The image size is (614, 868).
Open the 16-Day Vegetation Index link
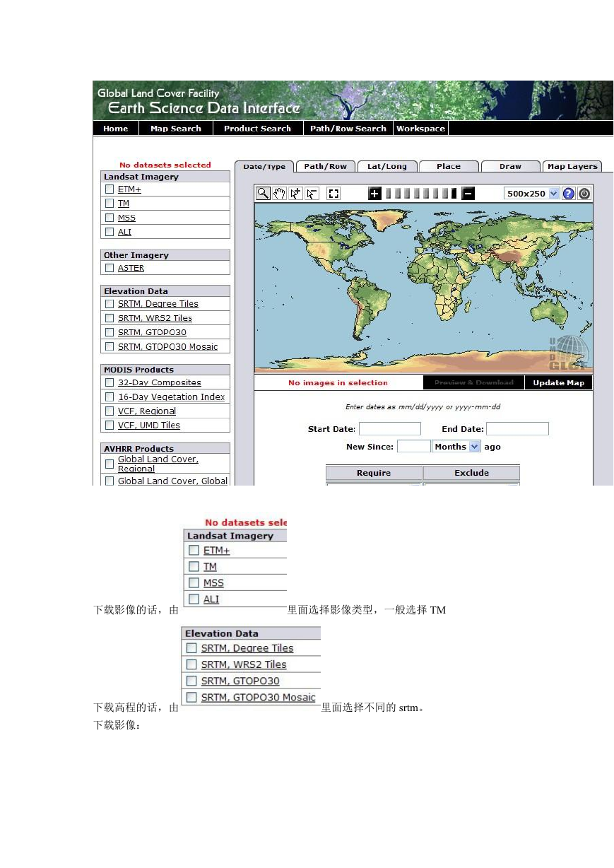[x=172, y=397]
